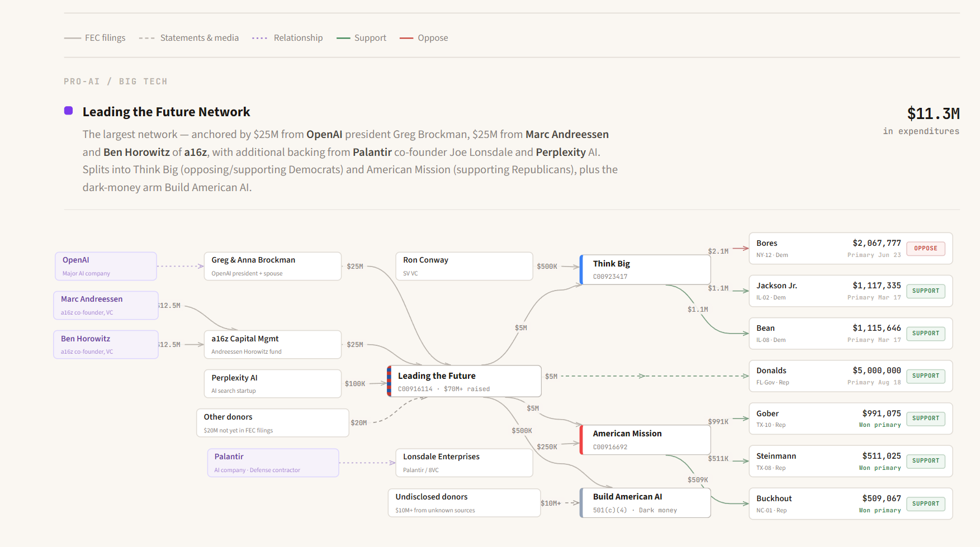This screenshot has height=547, width=980.
Task: Click the C00916114 $70M+ raised text
Action: click(444, 389)
